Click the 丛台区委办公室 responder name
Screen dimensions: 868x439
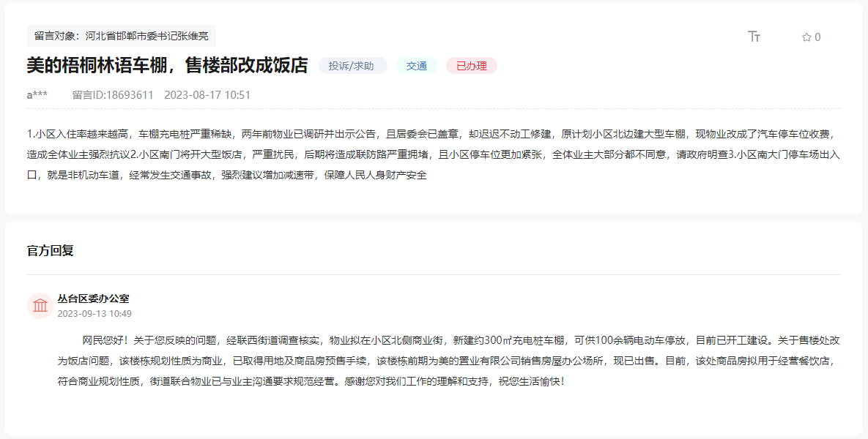[x=94, y=299]
